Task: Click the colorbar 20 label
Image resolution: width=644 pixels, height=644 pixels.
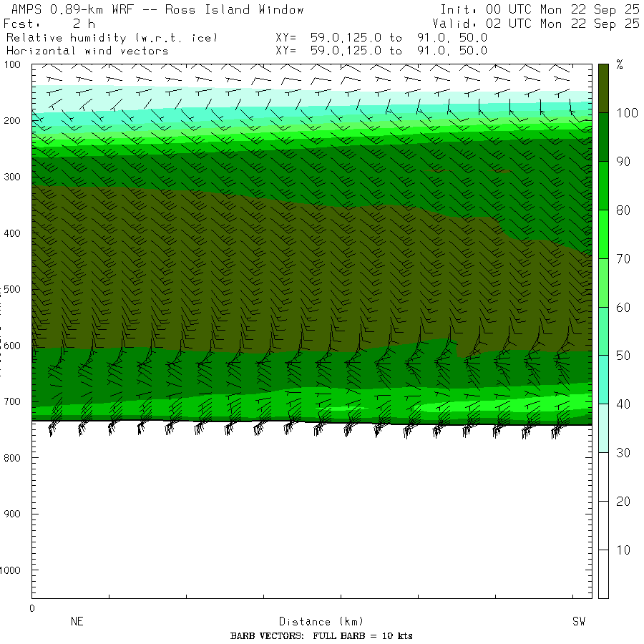Action: pos(623,502)
